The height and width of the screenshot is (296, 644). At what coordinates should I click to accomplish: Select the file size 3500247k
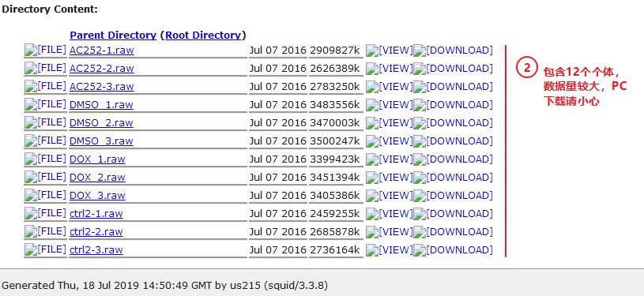click(x=335, y=141)
